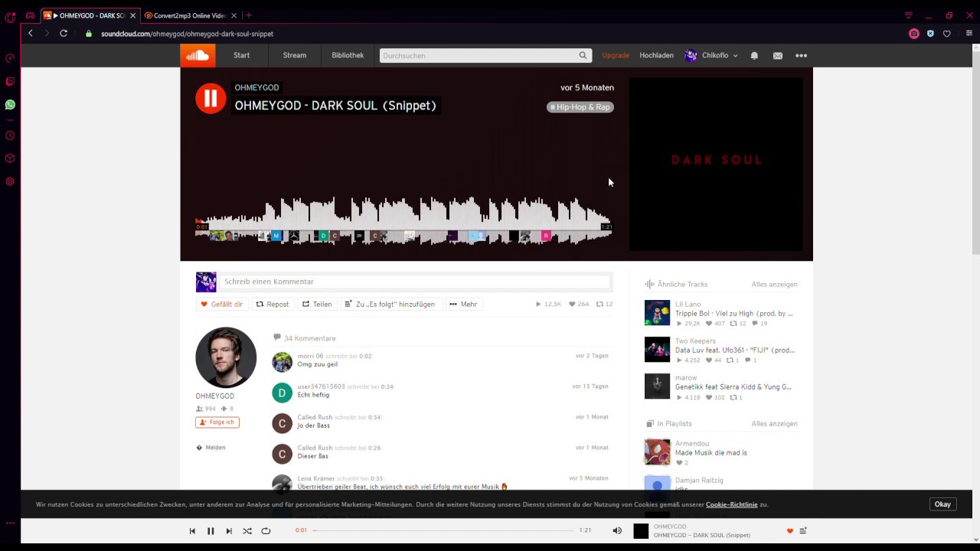Open the messages envelope icon
The image size is (980, 551).
[x=778, y=55]
